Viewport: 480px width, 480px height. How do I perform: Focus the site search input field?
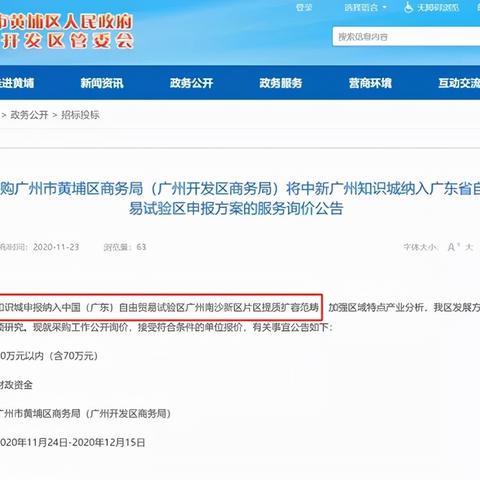[x=406, y=36]
